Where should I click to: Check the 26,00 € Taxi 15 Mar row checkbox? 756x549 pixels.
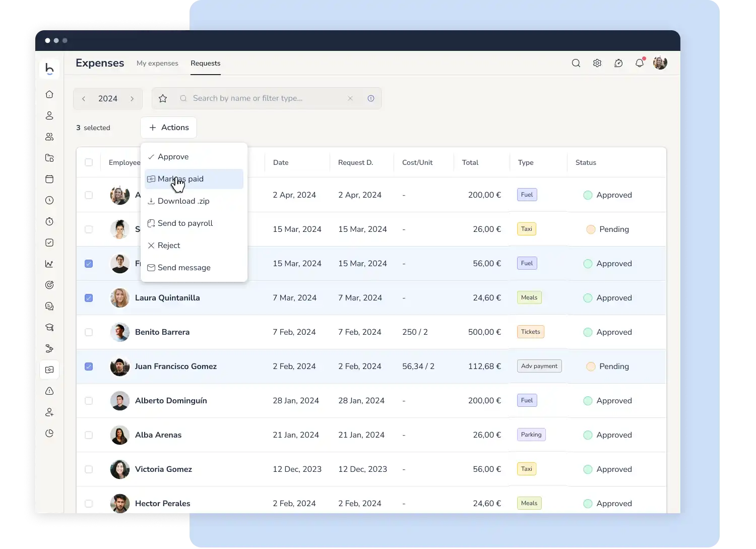point(89,229)
